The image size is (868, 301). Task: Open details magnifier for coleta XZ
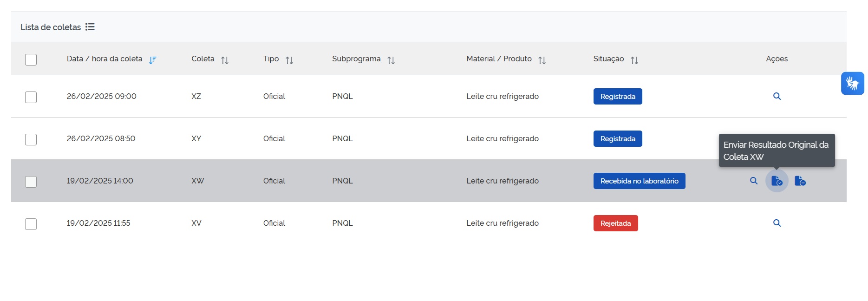(x=777, y=96)
